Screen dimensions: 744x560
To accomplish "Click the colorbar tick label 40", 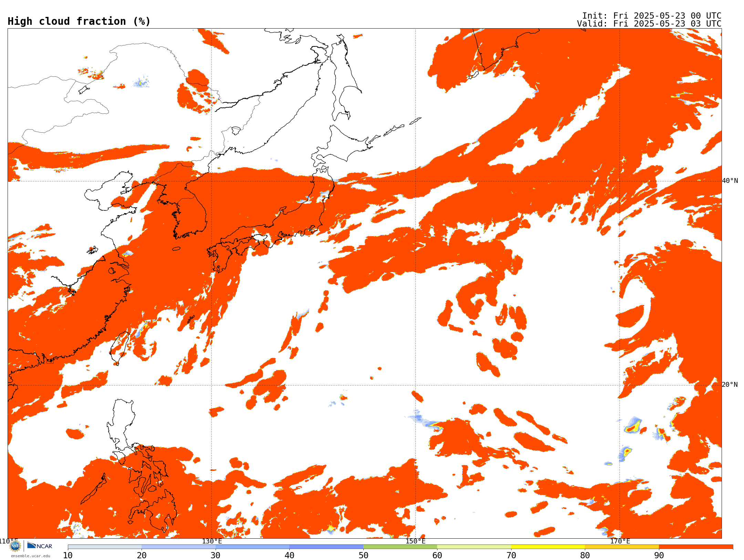I will (289, 556).
